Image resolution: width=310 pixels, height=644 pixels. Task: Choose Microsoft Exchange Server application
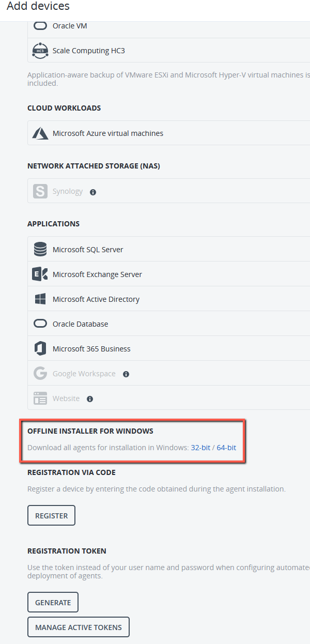click(x=168, y=274)
